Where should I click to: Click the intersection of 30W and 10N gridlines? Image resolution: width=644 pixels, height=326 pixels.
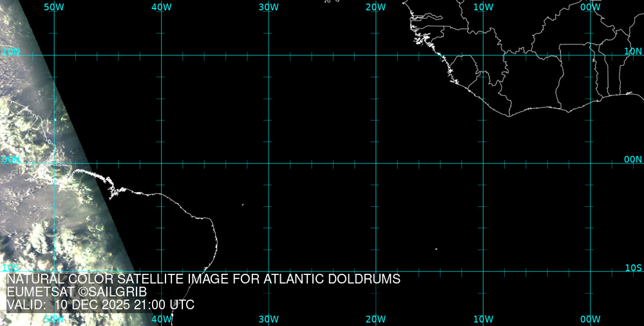(269, 55)
